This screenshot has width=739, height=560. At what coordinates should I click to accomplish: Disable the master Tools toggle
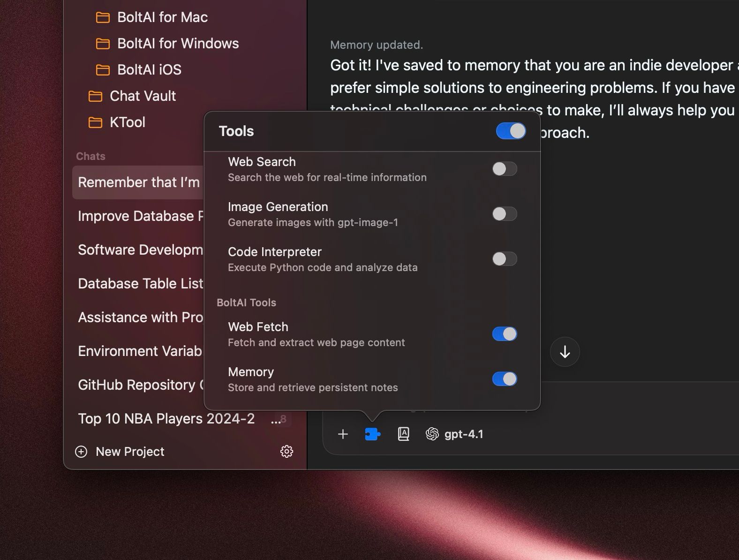point(511,131)
